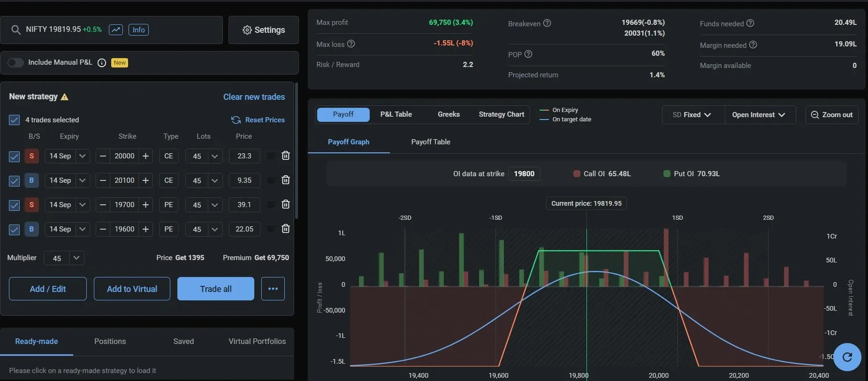Open lots dropdown on the 20000 CE row
The width and height of the screenshot is (868, 381).
(x=214, y=156)
